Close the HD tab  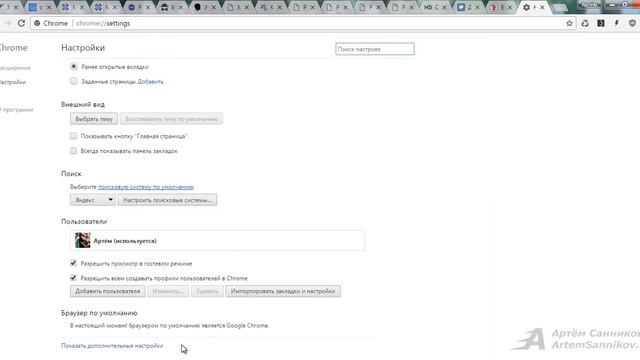coord(444,7)
